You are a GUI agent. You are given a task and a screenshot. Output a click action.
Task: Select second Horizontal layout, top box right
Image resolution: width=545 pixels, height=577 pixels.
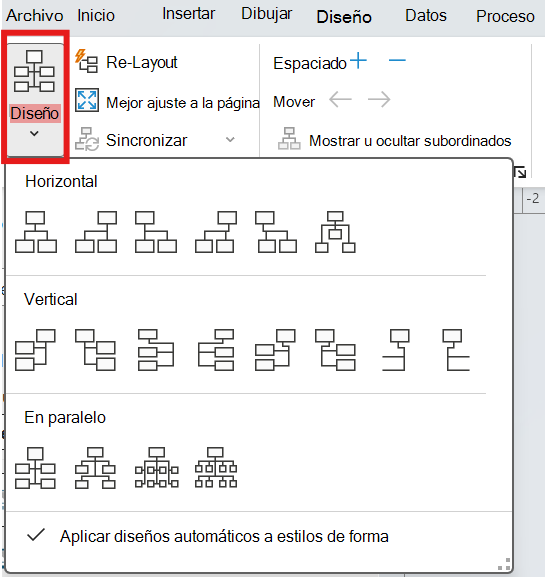pyautogui.click(x=96, y=232)
